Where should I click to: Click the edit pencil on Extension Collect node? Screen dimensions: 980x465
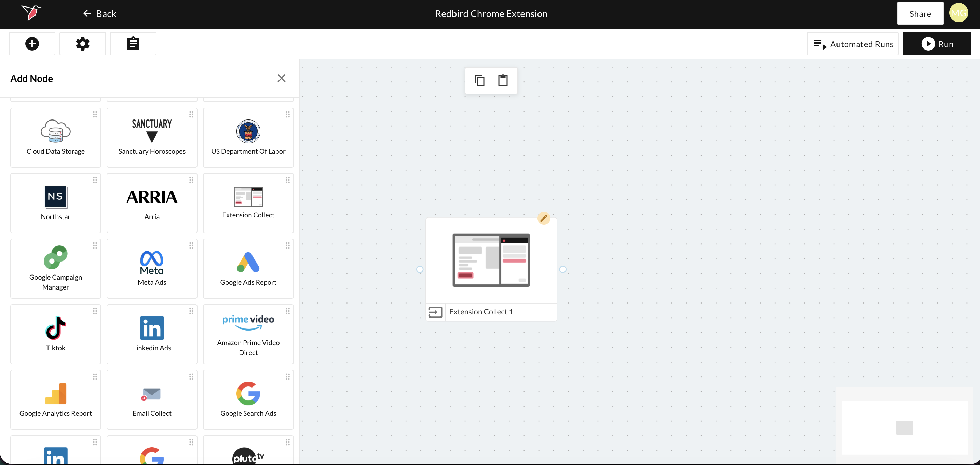[x=544, y=218]
